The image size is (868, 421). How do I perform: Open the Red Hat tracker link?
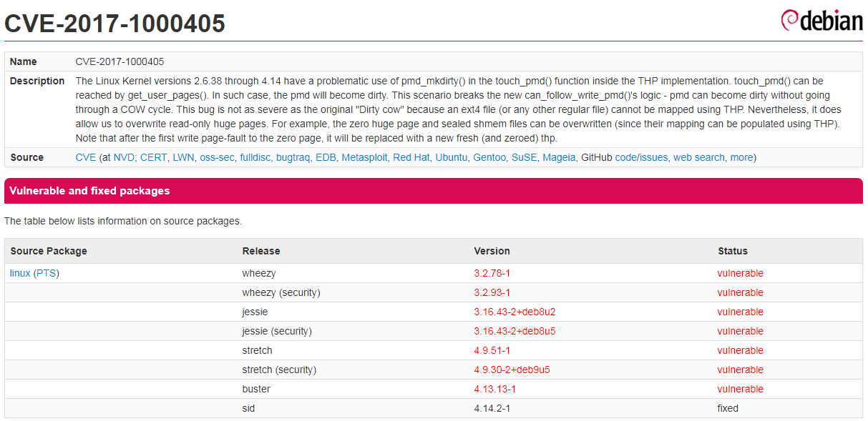click(x=411, y=157)
